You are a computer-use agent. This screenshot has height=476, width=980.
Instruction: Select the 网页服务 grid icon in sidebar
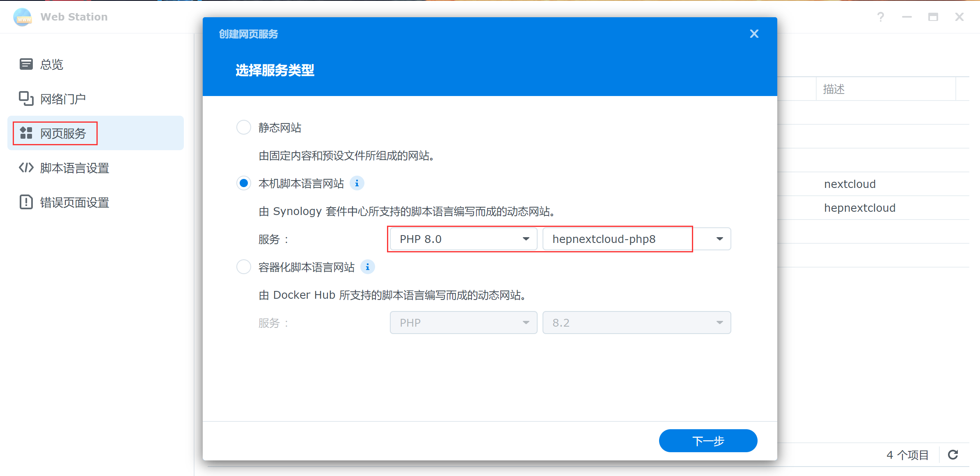pyautogui.click(x=26, y=133)
